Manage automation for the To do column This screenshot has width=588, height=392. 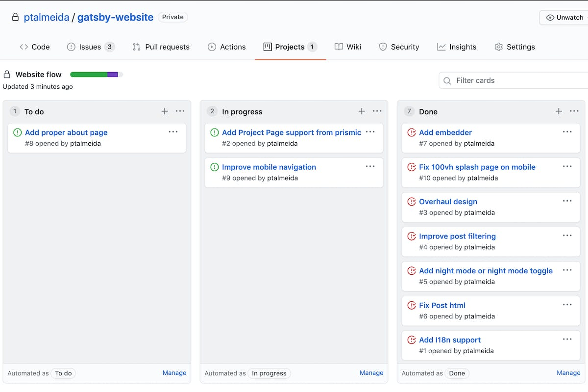point(174,373)
